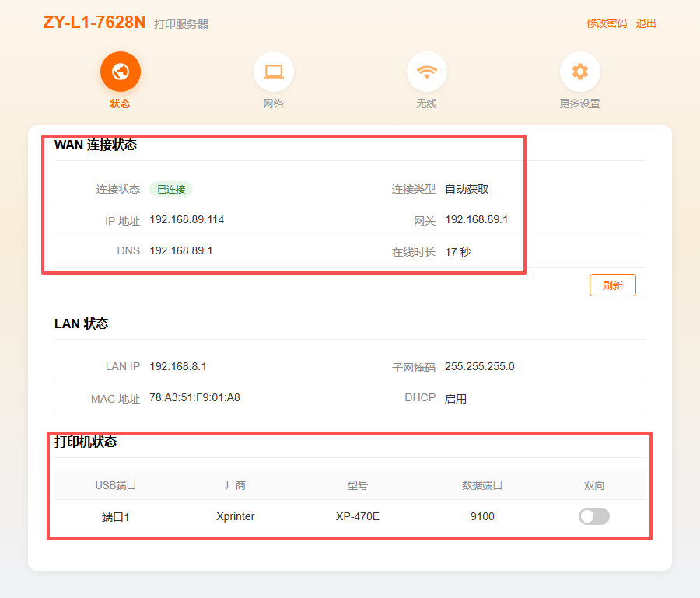
Task: Click the 网关 value 192.168.89.1
Action: coord(476,219)
